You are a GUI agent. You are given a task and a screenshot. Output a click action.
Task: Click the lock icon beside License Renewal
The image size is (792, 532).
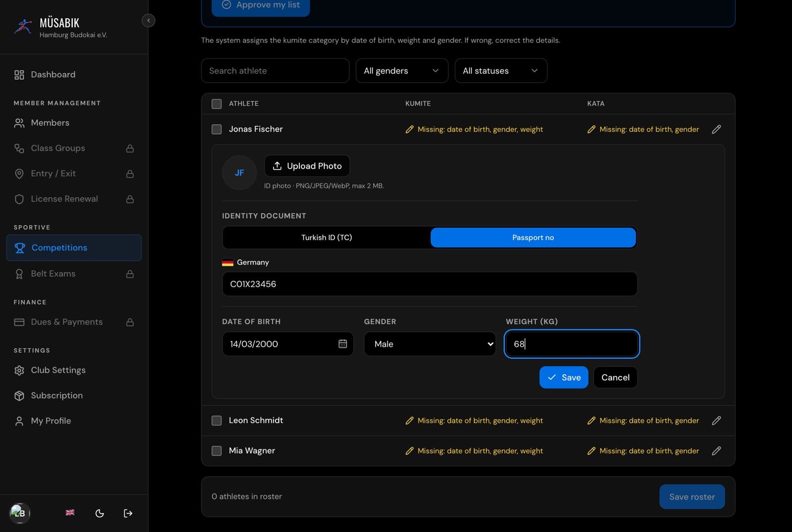coord(130,199)
